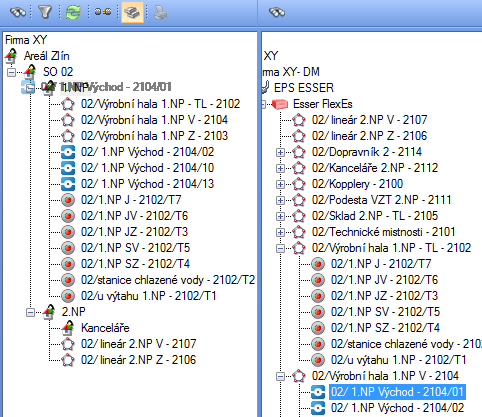Collapse 02/Výrobní hala 1.NP - TL - 2102 in right tree
This screenshot has height=417, width=482.
coord(280,248)
